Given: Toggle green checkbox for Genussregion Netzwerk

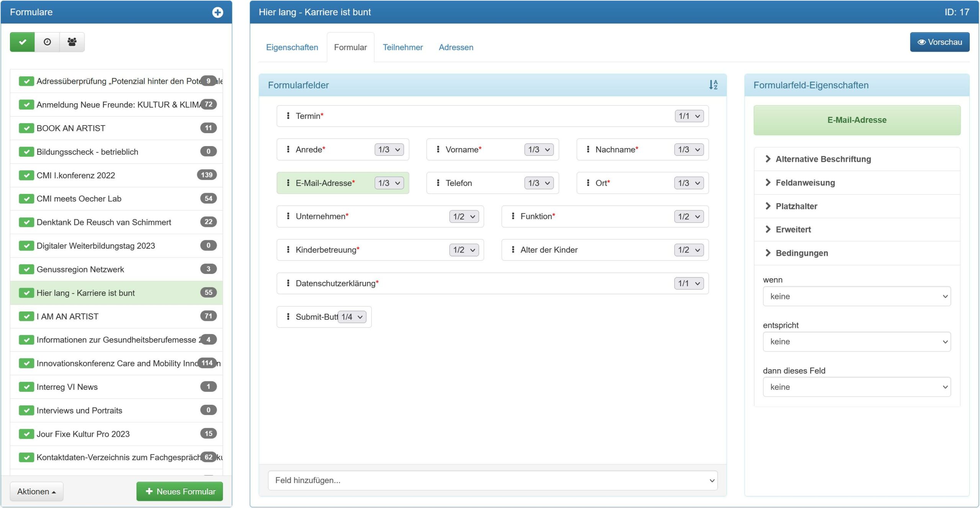Looking at the screenshot, I should click(26, 269).
